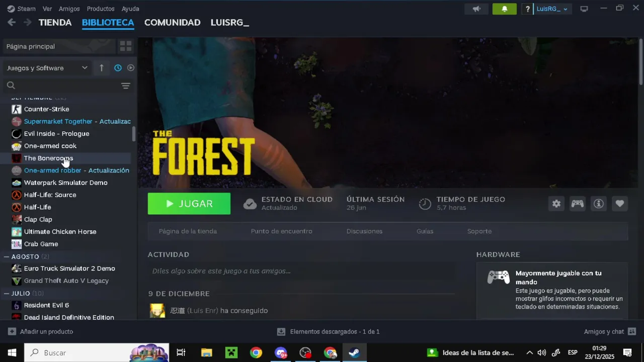Click the activity status input field
Image resolution: width=644 pixels, height=362 pixels.
pos(302,271)
